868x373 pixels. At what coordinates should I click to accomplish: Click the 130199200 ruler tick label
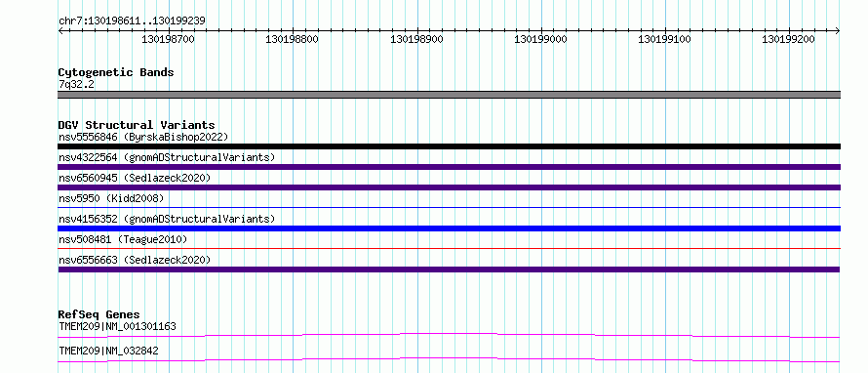point(788,39)
